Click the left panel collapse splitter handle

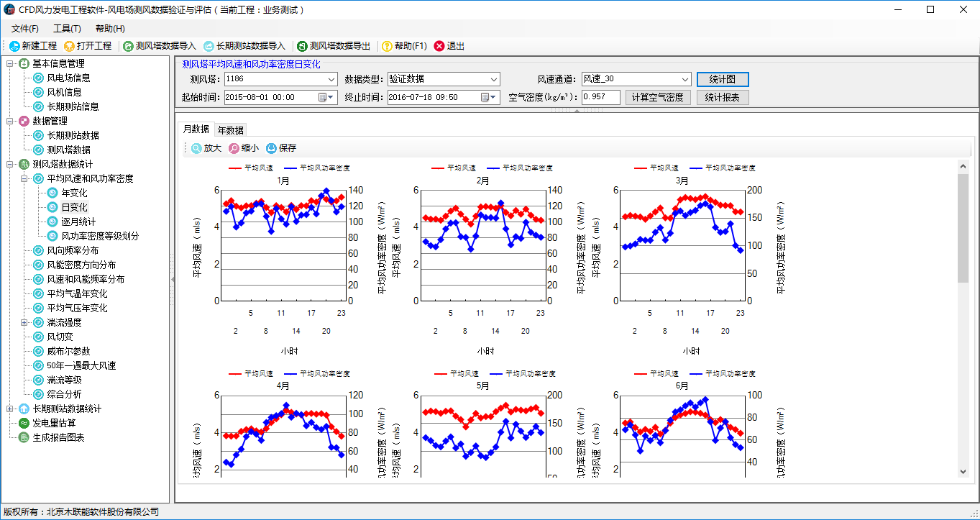click(172, 278)
